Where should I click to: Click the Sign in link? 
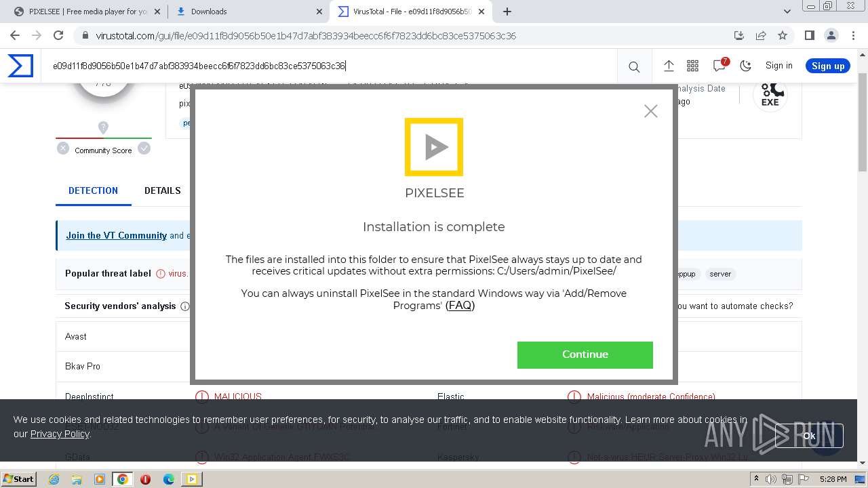778,66
